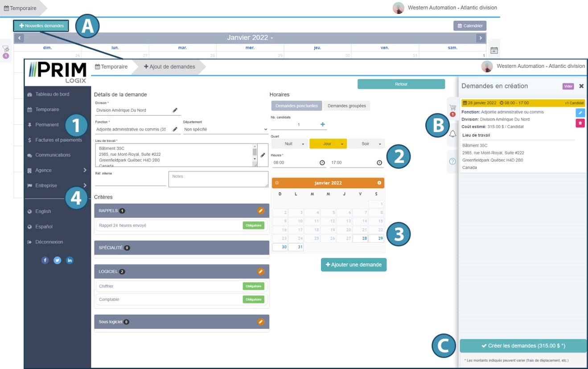Viewport: 588px width, 369px height.
Task: Edit the Division field with pencil icon
Action: pyautogui.click(x=175, y=110)
